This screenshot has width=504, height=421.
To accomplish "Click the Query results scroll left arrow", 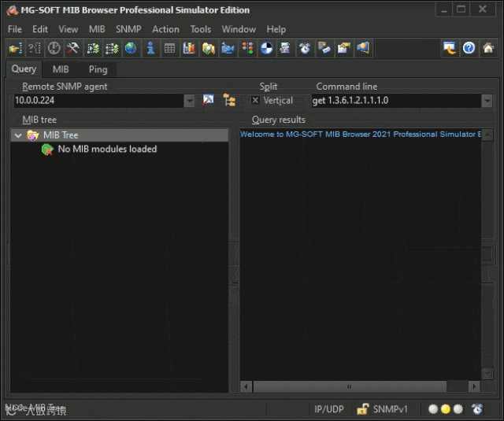I will coord(246,386).
